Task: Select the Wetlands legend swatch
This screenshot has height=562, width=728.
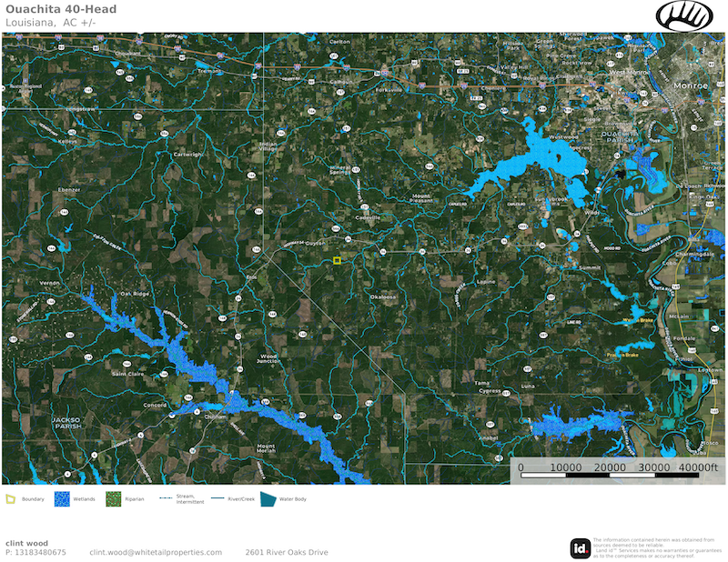Action: 62,499
